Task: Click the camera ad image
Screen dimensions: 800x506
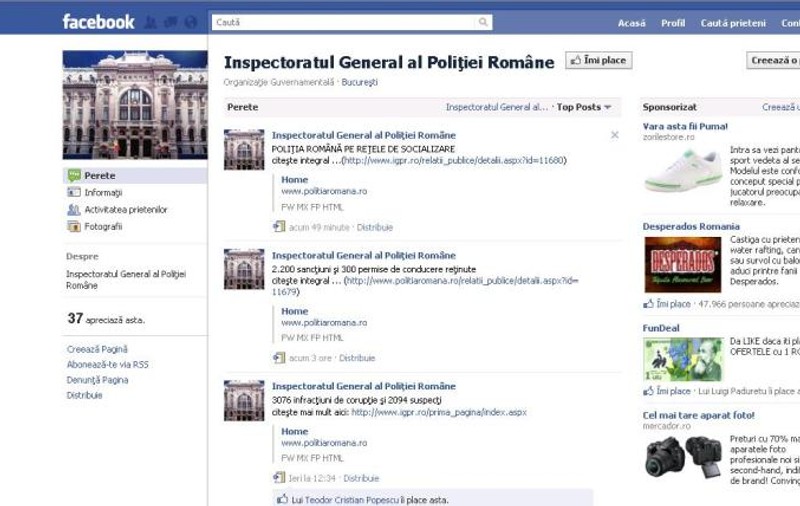Action: (683, 457)
